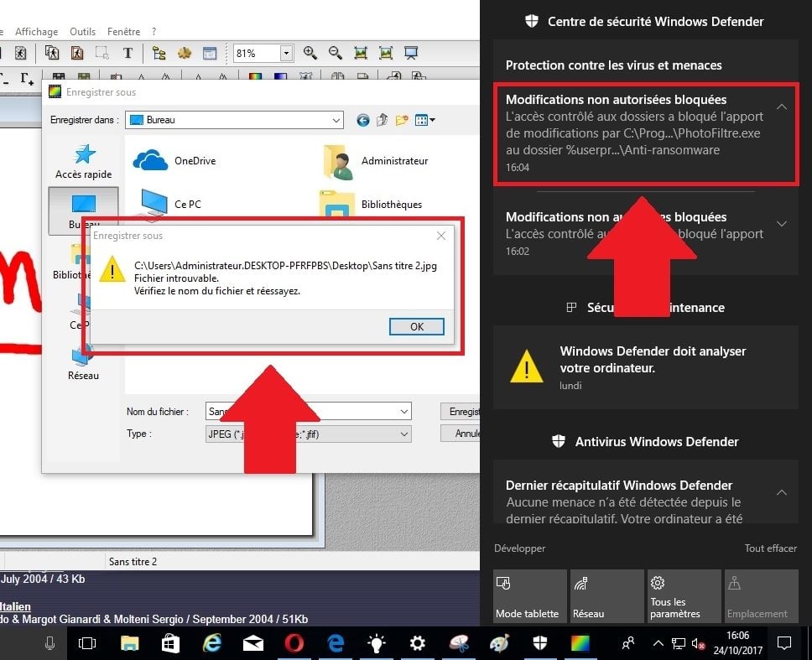Launch Opera browser from taskbar
Image resolution: width=812 pixels, height=660 pixels.
(x=294, y=643)
